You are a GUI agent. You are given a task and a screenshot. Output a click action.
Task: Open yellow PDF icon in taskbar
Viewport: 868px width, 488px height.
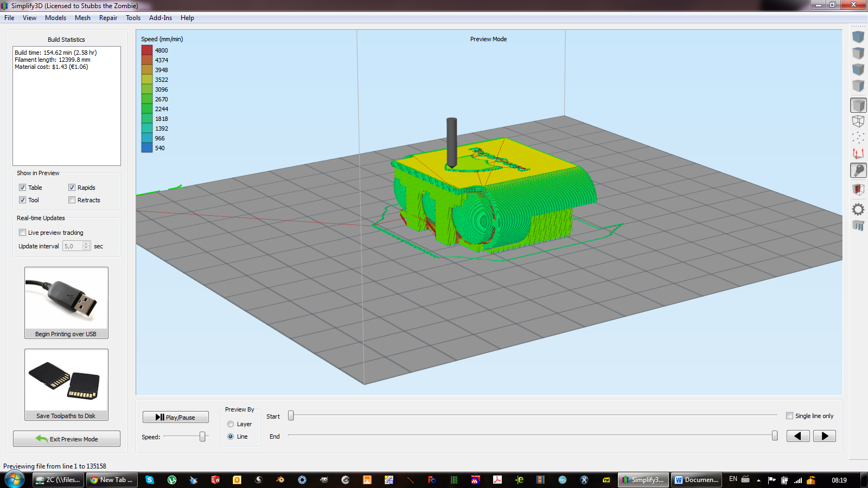pyautogui.click(x=606, y=480)
